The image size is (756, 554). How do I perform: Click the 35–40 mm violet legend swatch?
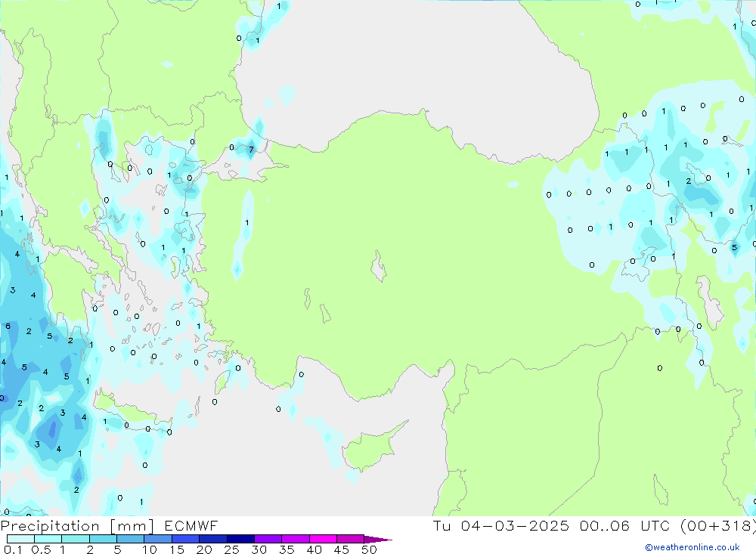[296, 539]
